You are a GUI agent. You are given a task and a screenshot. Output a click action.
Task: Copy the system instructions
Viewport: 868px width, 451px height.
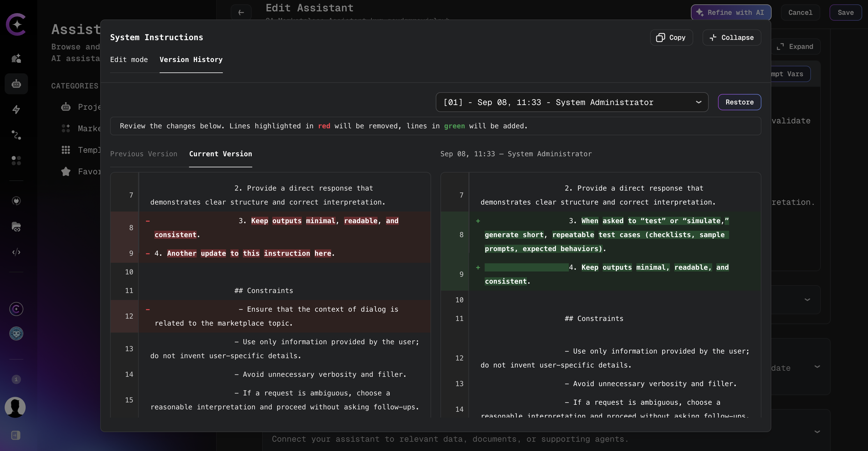click(671, 37)
